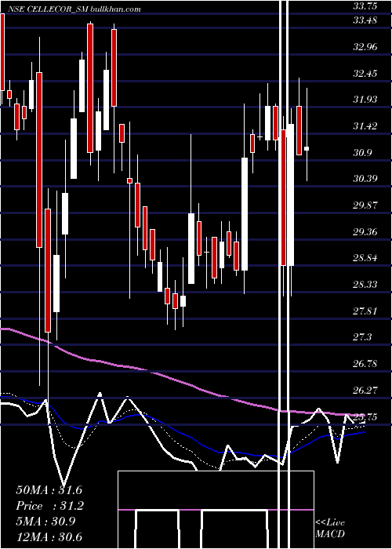Click the 26.78 price axis label
This screenshot has height=549, width=392.
point(365,364)
